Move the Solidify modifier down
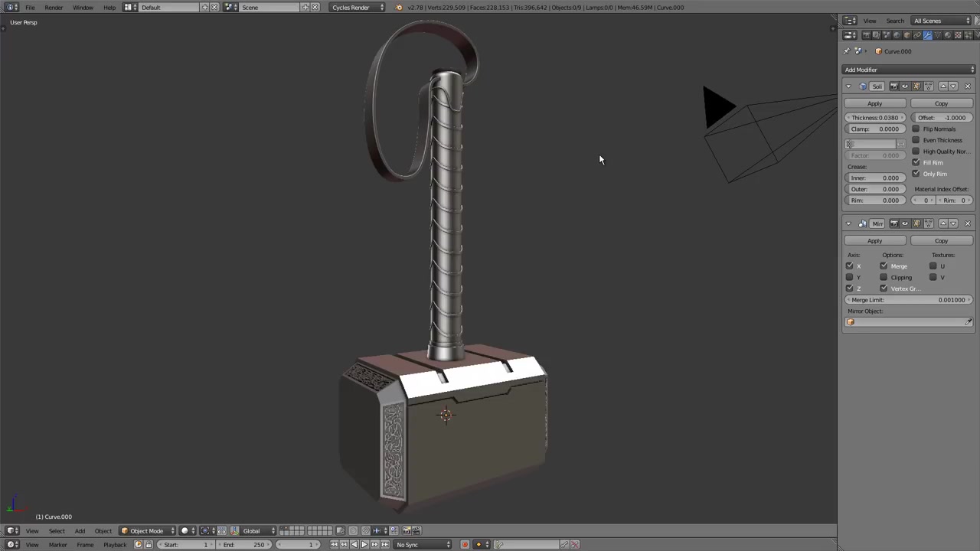 click(953, 86)
